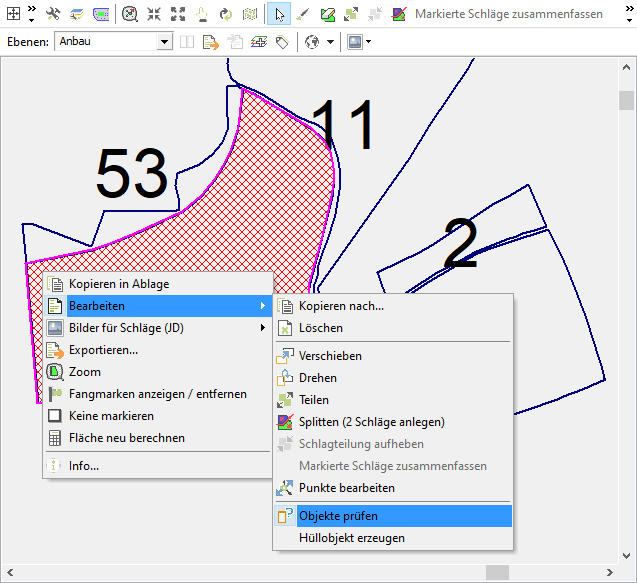Viewport: 637px width, 583px height.
Task: Choose 'Objekte prüfen' from submenu
Action: pos(338,516)
